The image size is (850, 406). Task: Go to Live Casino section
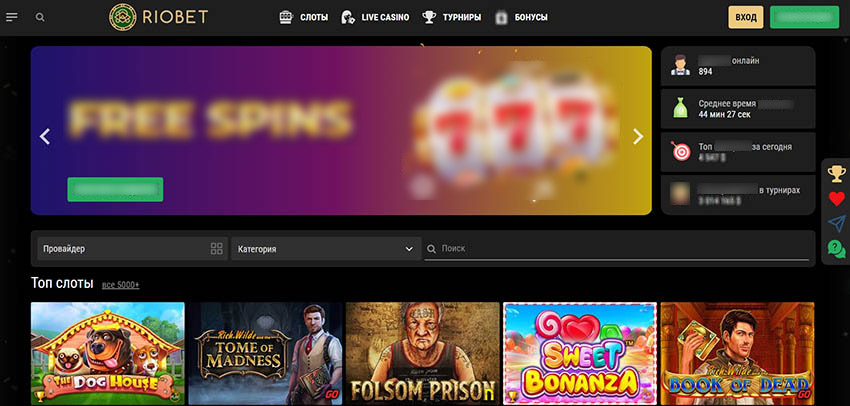(x=375, y=17)
